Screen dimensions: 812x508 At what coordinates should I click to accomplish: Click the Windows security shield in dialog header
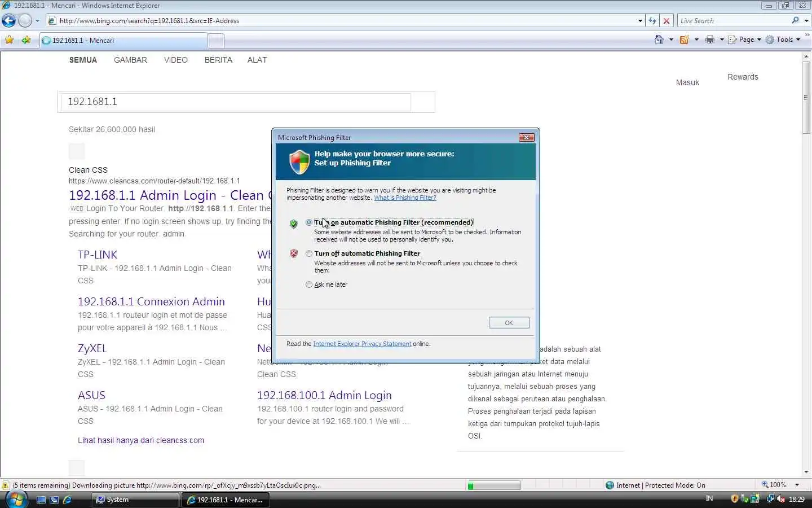[299, 162]
